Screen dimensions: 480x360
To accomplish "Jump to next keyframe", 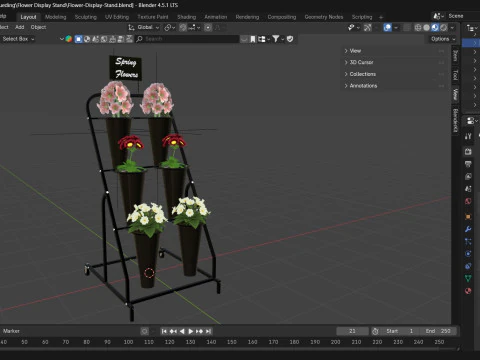I will [x=199, y=331].
